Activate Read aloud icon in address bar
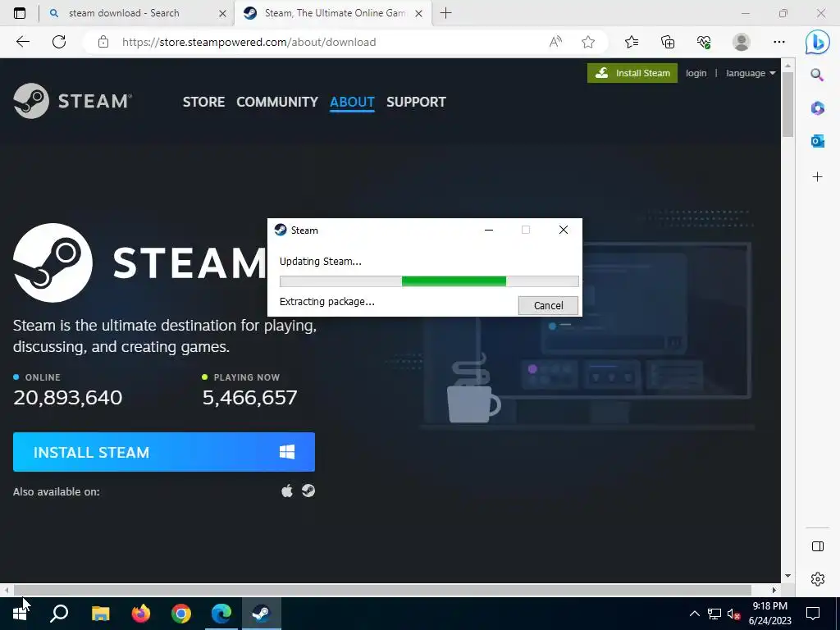The height and width of the screenshot is (630, 840). [x=555, y=42]
